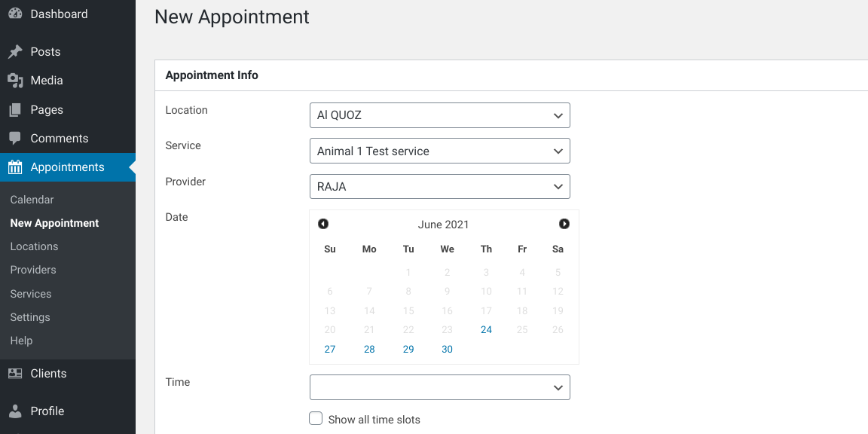Enable the Show all time slots checkbox
Screen dimensions: 868x434
click(315, 417)
